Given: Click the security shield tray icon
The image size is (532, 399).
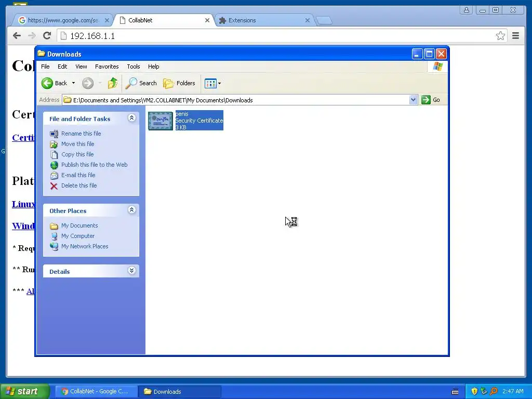Looking at the screenshot, I should pyautogui.click(x=474, y=392).
